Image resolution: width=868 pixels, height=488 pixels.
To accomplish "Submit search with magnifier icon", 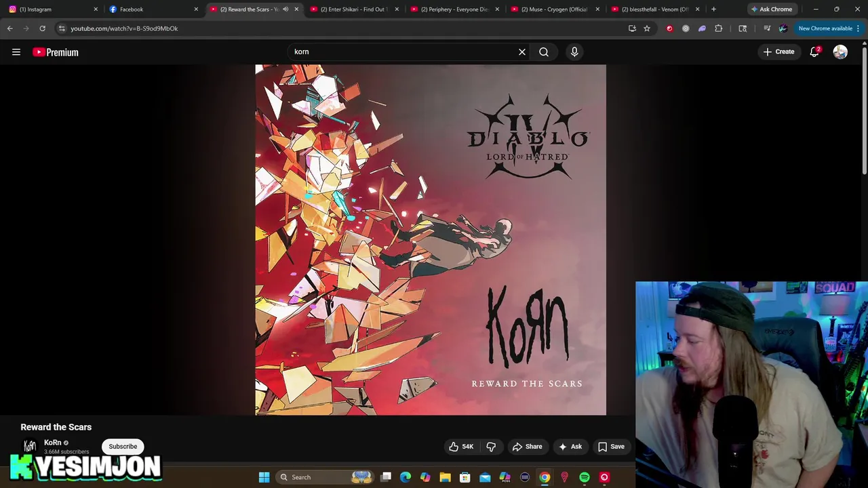I will [544, 52].
